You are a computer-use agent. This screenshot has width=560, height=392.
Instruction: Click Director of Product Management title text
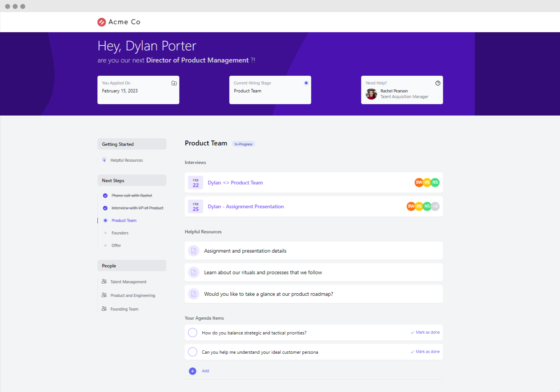pos(197,60)
